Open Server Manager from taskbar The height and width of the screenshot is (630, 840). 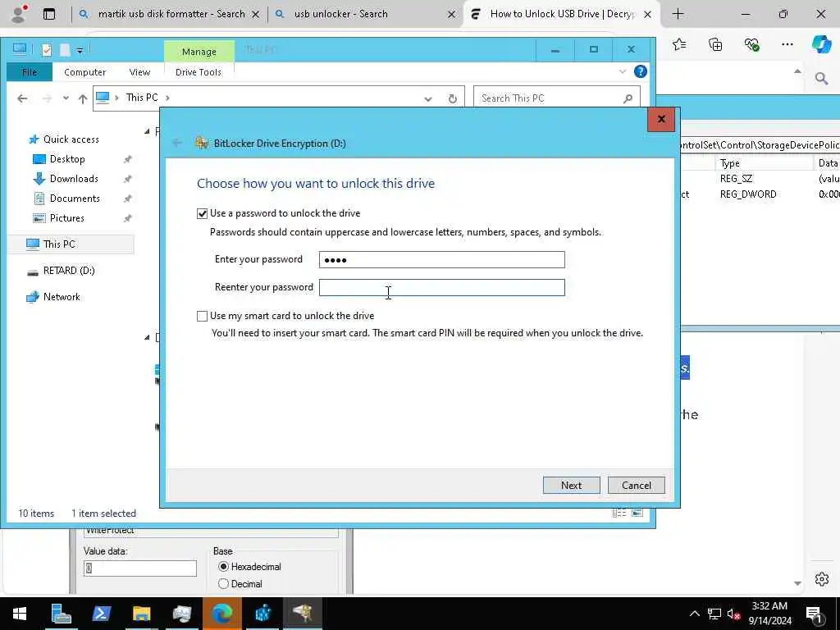(x=61, y=614)
